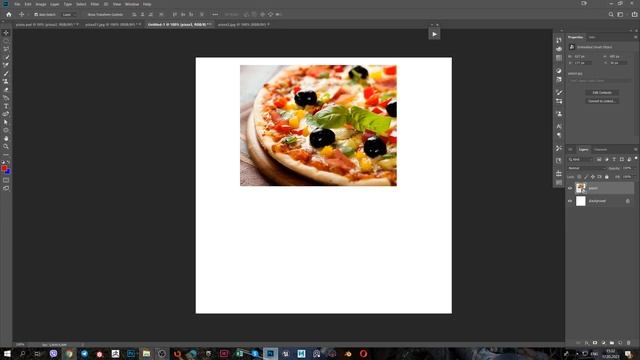Screen dimensions: 640x360
Task: Open the Filter menu
Action: [x=95, y=4]
